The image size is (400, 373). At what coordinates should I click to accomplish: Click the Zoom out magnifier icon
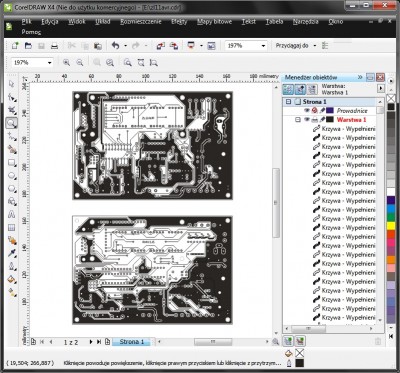click(79, 62)
